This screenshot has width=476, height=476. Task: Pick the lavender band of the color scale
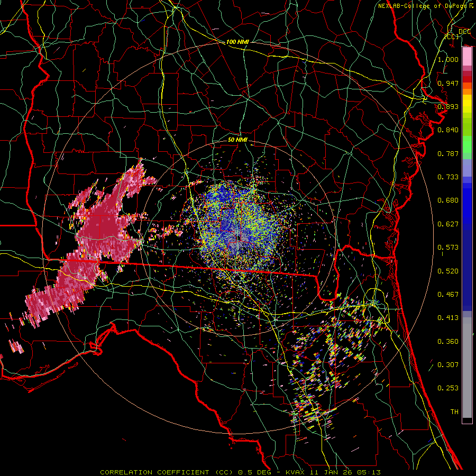pos(467,168)
